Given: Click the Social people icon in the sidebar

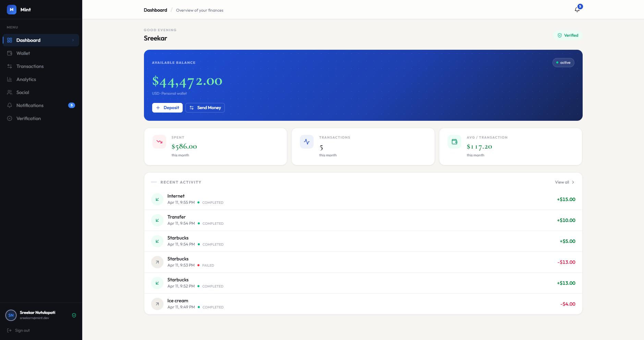Looking at the screenshot, I should coord(10,92).
